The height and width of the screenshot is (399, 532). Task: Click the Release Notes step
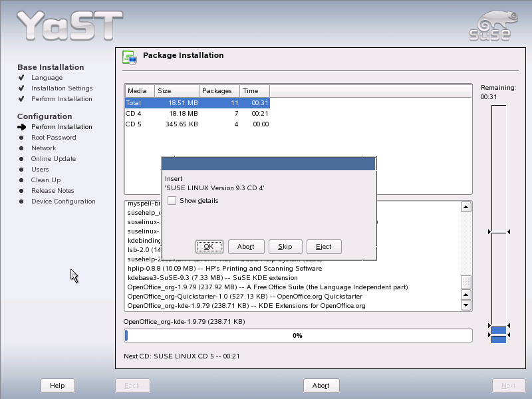click(x=53, y=191)
